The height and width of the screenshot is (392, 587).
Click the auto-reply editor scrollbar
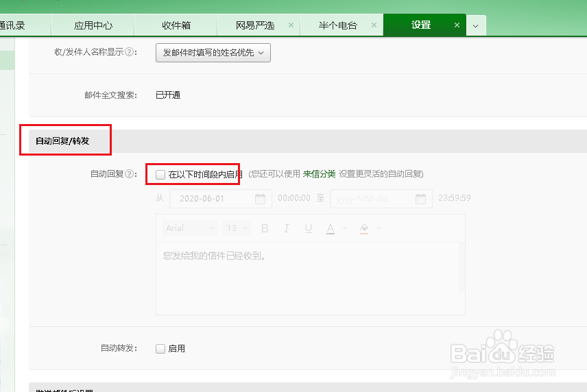pos(462,267)
